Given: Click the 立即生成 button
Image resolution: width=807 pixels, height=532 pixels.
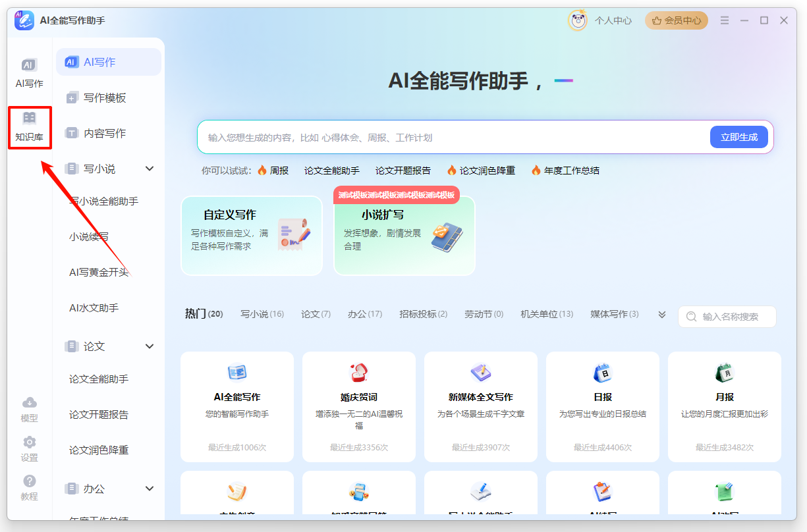Looking at the screenshot, I should click(738, 136).
